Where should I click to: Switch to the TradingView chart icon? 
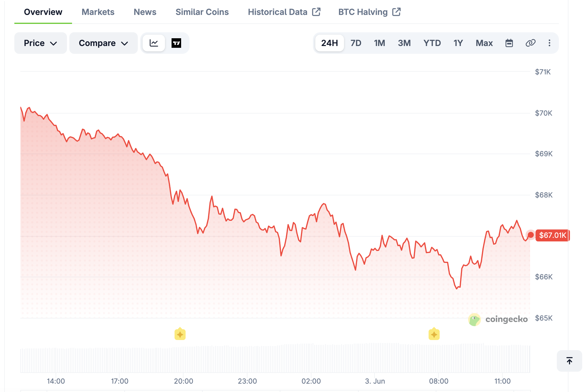point(176,43)
